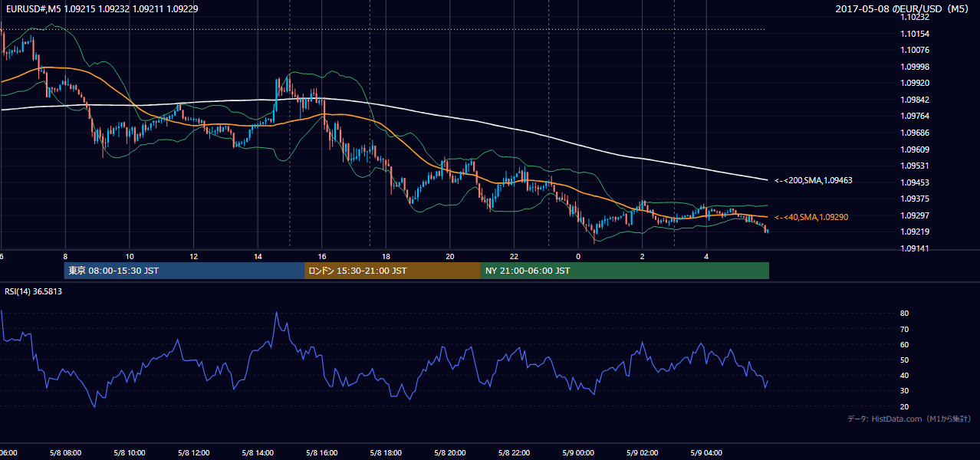Click price axis value 1.09998
The height and width of the screenshot is (460, 980).
point(915,67)
